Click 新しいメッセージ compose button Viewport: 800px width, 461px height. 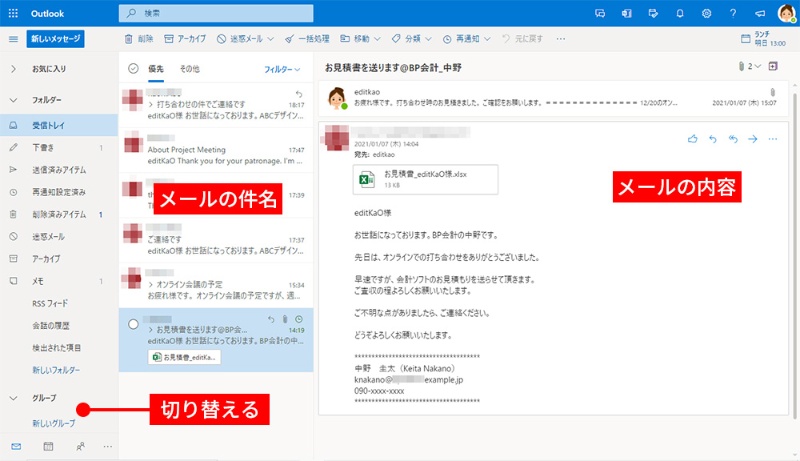click(56, 39)
